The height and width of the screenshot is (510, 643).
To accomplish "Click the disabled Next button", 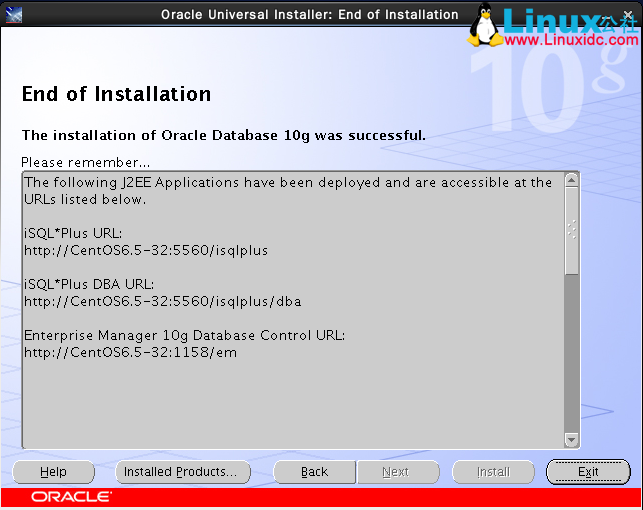I will click(398, 472).
